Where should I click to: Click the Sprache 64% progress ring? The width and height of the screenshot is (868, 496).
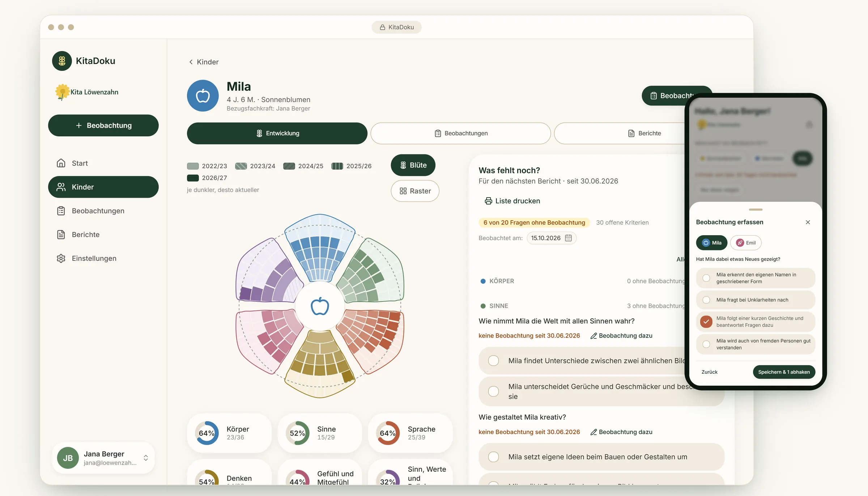[388, 433]
